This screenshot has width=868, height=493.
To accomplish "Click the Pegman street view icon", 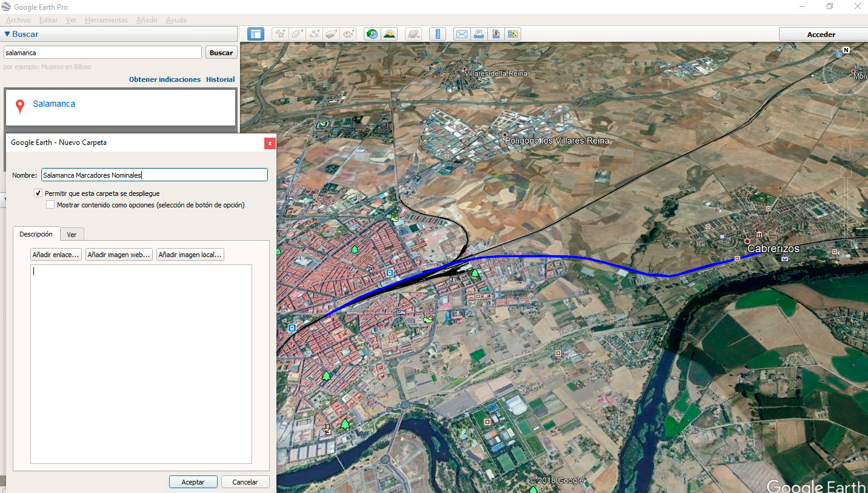I will click(847, 149).
